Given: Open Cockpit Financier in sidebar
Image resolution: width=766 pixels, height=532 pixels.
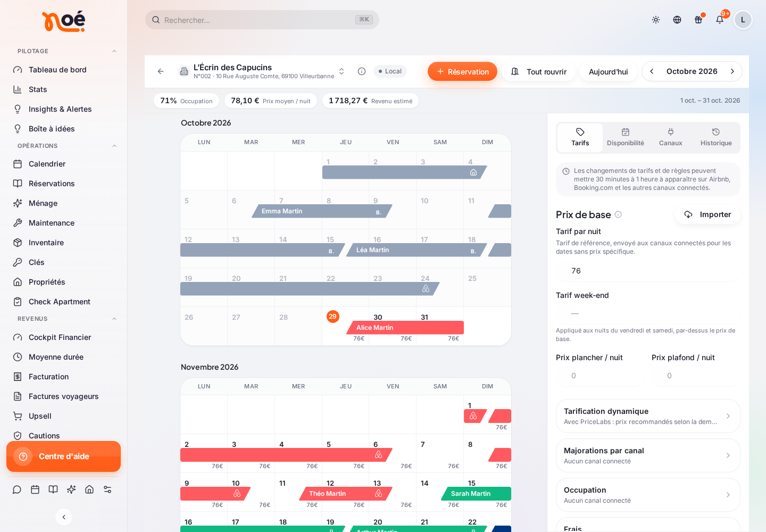Looking at the screenshot, I should tap(64, 337).
